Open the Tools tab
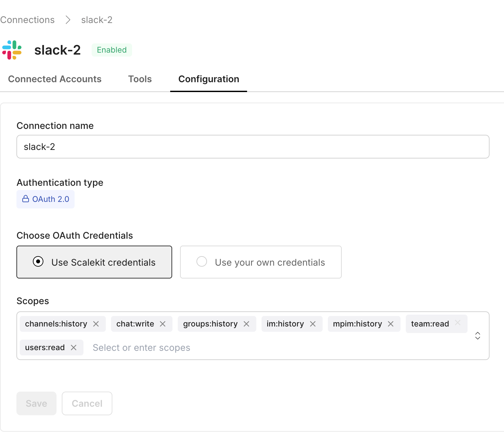The width and height of the screenshot is (504, 434). [x=140, y=79]
